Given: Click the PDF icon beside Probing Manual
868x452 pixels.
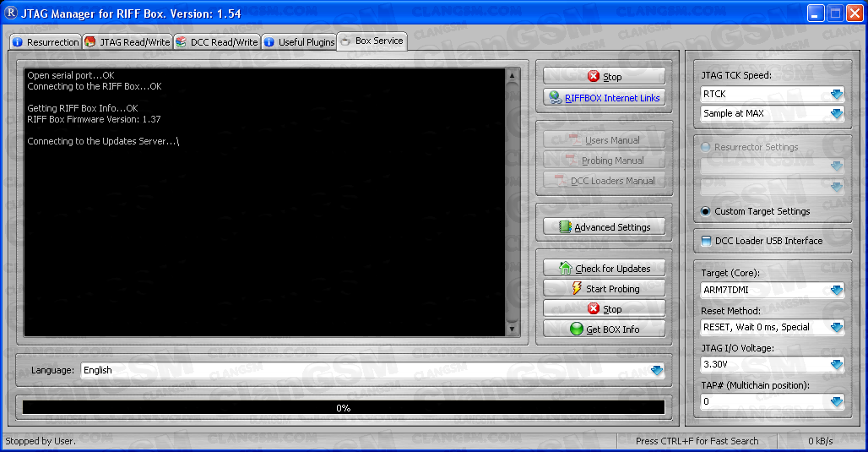Looking at the screenshot, I should coord(572,160).
